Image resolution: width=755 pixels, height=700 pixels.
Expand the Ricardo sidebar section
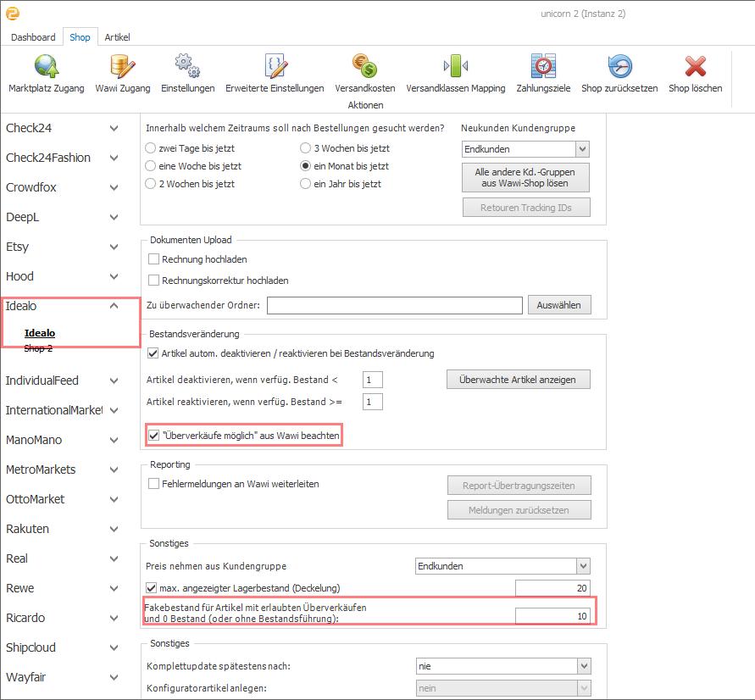114,618
